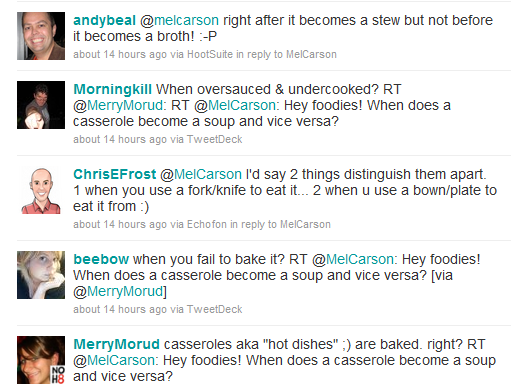Image resolution: width=511 pixels, height=386 pixels.
Task: Go to beebow's username link
Action: (101, 259)
